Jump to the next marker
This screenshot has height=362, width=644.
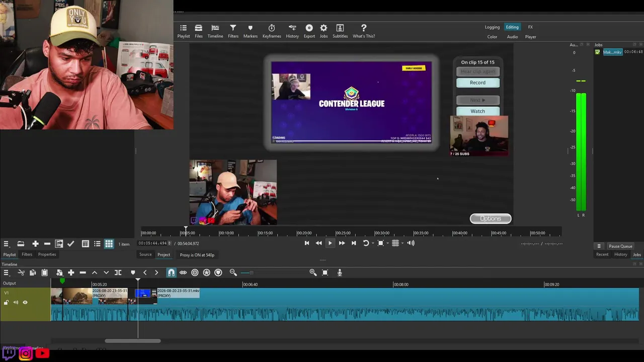click(x=156, y=273)
